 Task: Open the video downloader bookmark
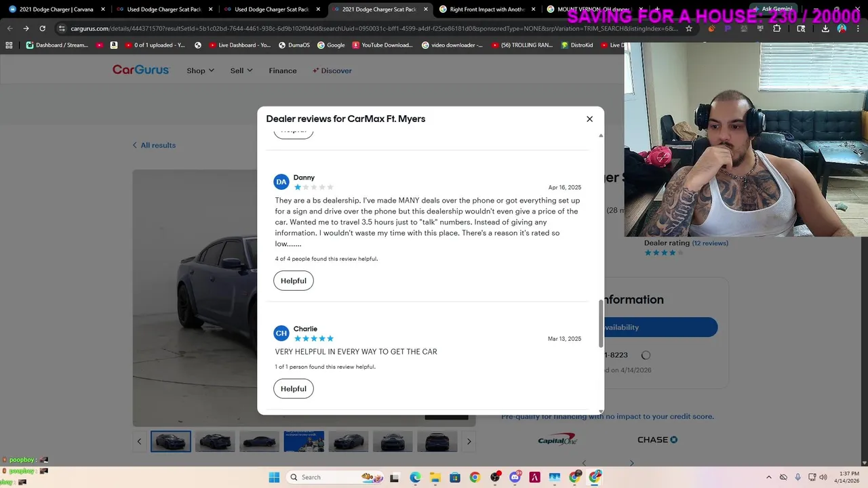pyautogui.click(x=452, y=45)
